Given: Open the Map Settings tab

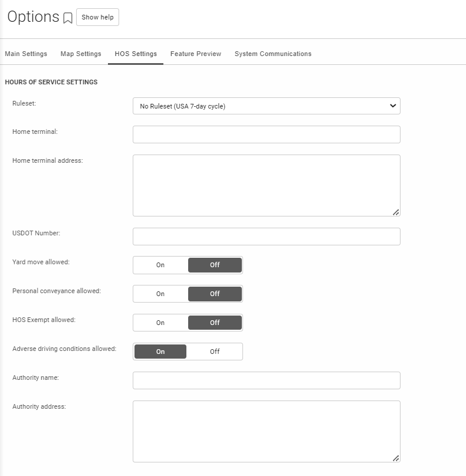Looking at the screenshot, I should pos(81,54).
